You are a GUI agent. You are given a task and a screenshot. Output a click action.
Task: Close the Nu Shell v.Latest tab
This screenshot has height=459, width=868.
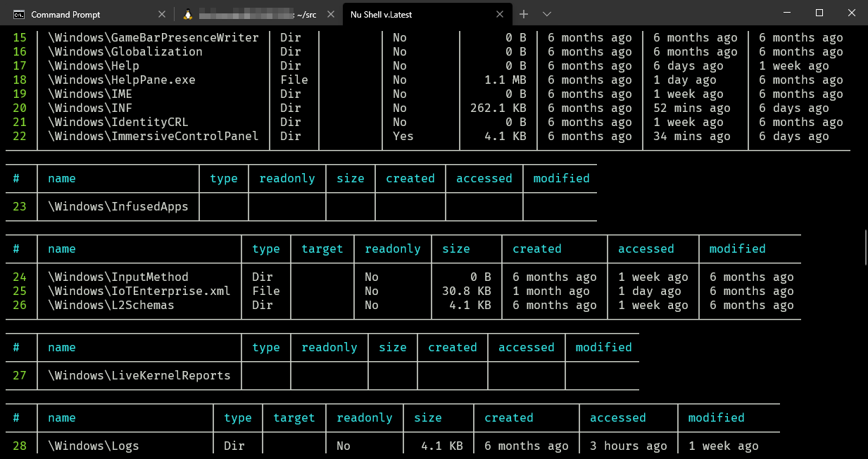(x=500, y=14)
